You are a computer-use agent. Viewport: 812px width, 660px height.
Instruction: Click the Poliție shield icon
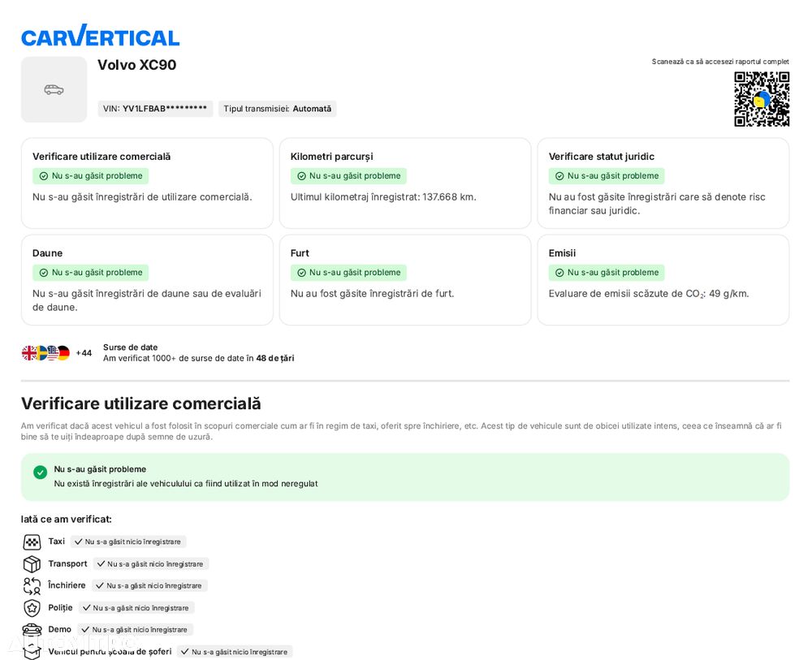point(32,608)
